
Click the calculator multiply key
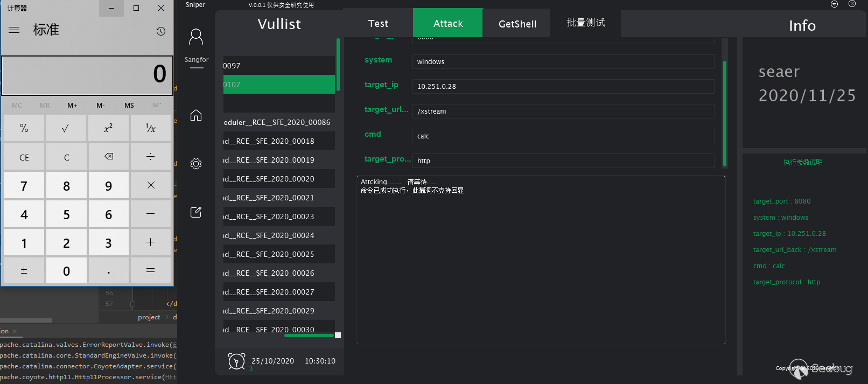click(151, 185)
